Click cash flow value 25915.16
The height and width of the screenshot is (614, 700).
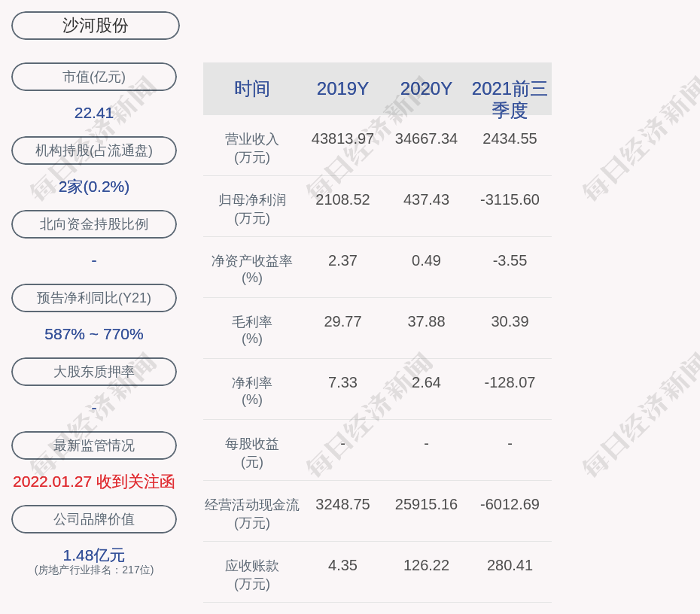[426, 504]
